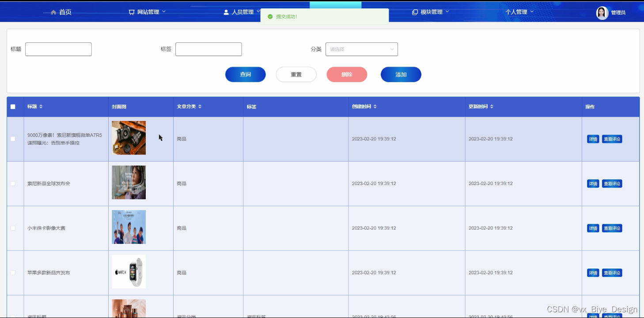The image size is (644, 318).
Task: Click the copy icon beside 模块管理
Action: pos(415,12)
